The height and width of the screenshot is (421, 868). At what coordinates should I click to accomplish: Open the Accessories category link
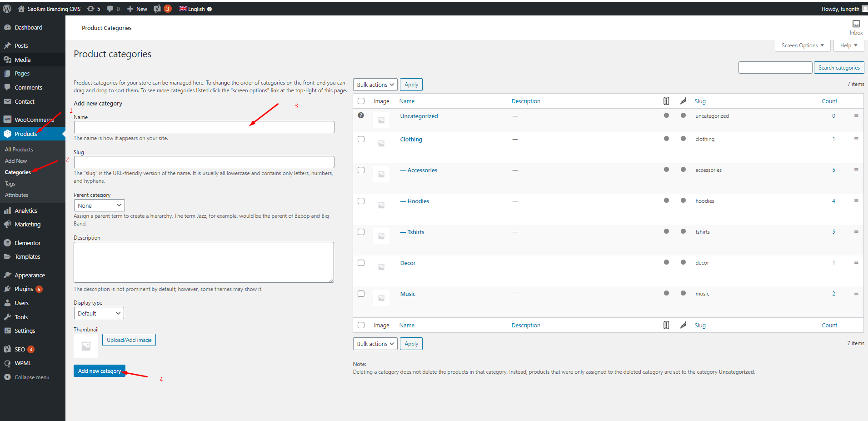[x=422, y=170]
